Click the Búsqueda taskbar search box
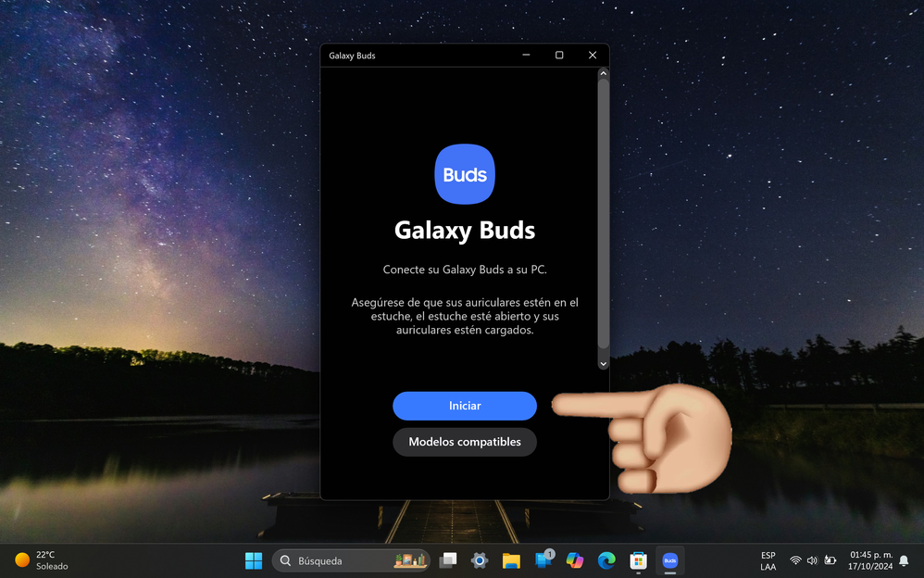 click(x=351, y=560)
